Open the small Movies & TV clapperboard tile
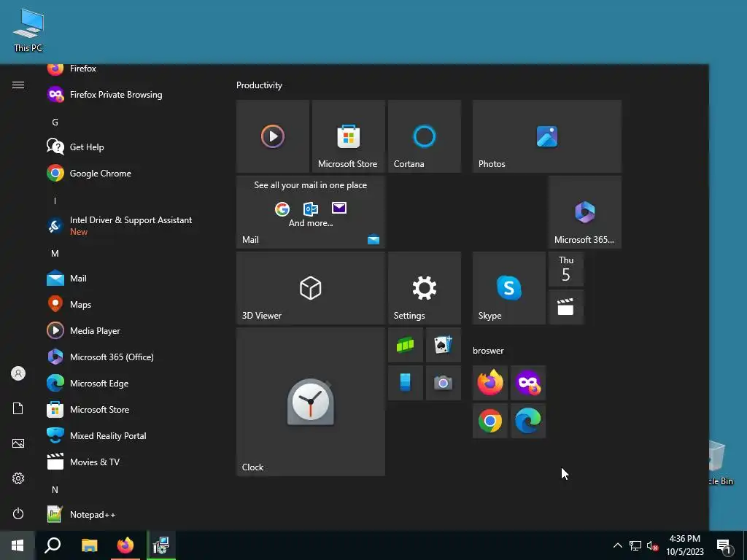The width and height of the screenshot is (747, 560). [x=566, y=307]
